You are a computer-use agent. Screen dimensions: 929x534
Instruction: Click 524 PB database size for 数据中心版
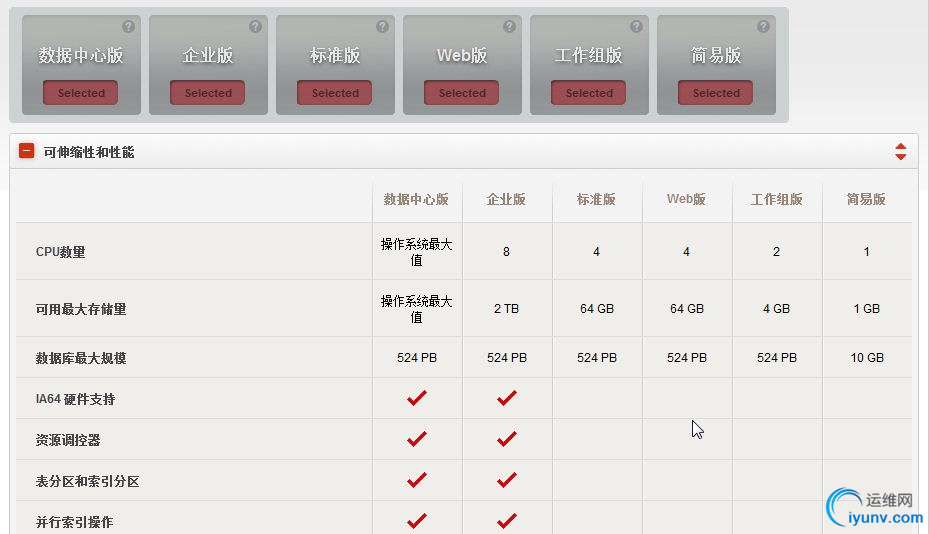coord(417,358)
